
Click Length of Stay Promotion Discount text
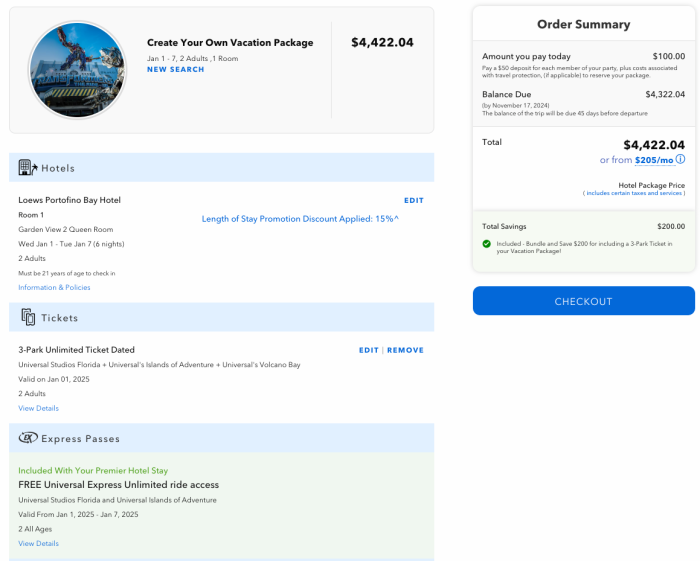coord(300,219)
